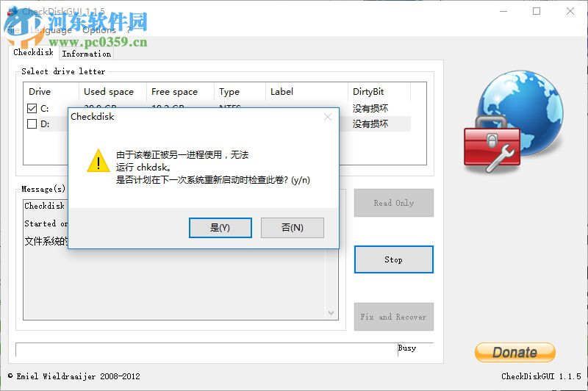
Task: Sort by the Free space column header
Action: click(180, 91)
